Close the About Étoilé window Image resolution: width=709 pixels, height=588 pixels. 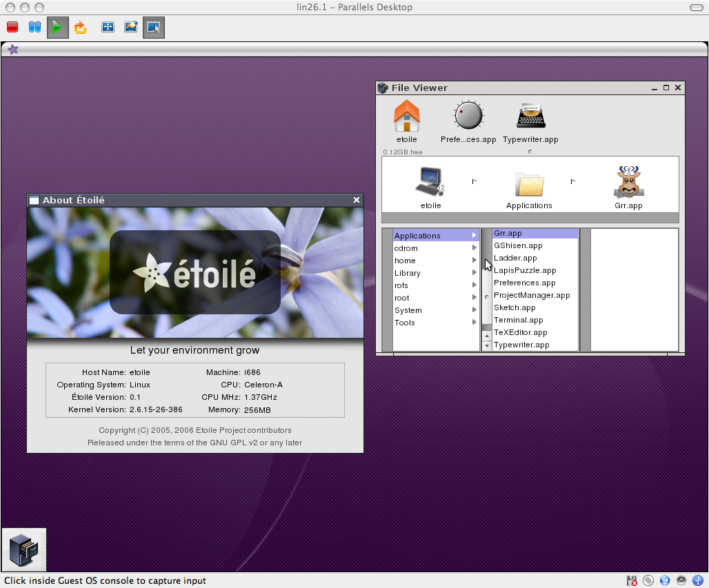357,200
